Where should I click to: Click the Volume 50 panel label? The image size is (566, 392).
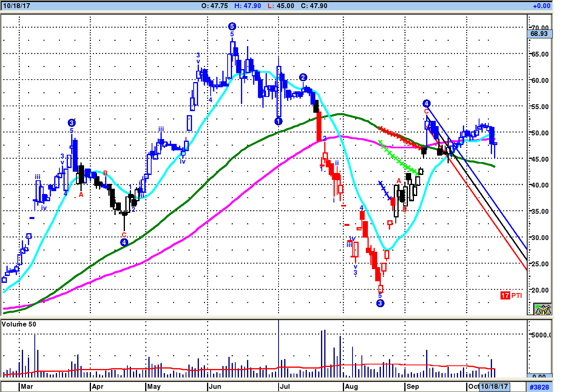point(19,324)
